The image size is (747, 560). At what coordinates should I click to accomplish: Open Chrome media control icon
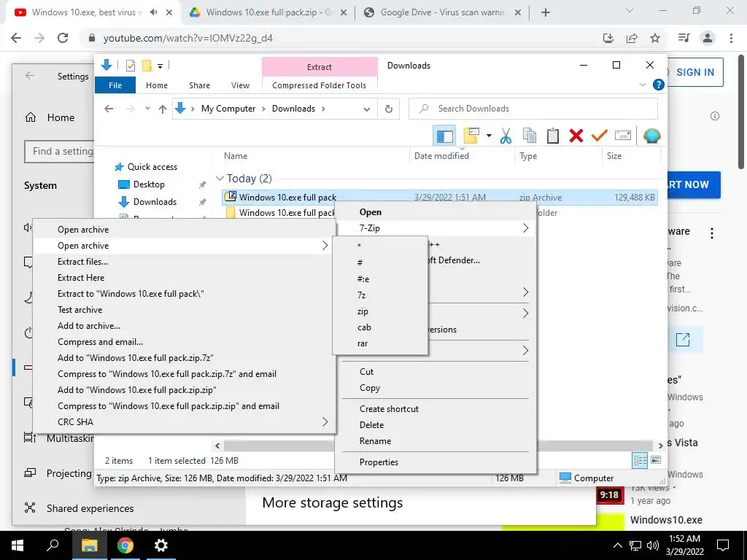tap(684, 38)
